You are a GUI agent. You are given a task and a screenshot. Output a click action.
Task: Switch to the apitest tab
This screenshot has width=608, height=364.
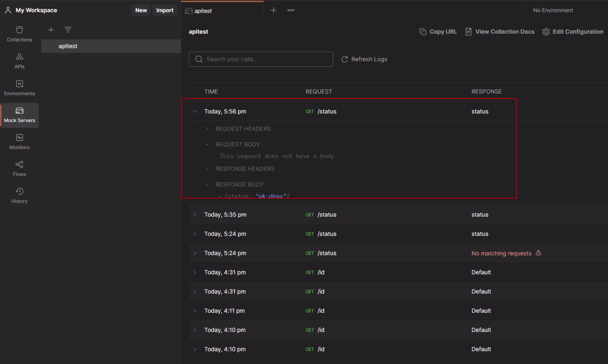[x=222, y=11]
